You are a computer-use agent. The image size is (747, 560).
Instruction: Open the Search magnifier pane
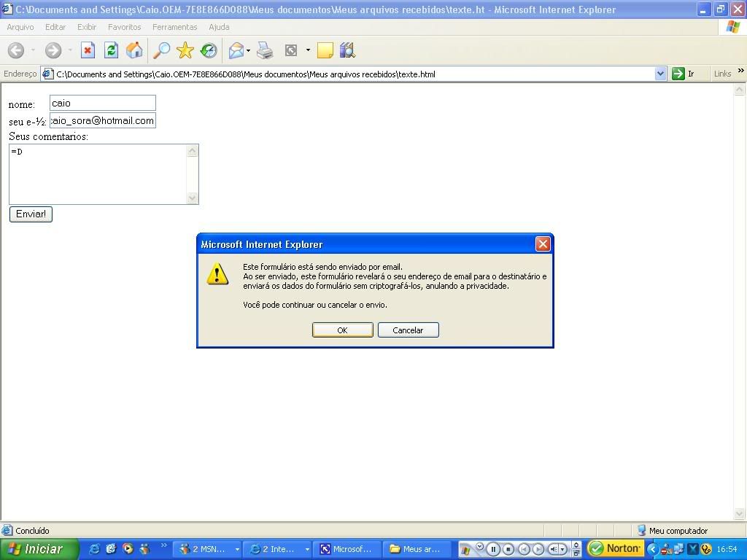[x=161, y=50]
